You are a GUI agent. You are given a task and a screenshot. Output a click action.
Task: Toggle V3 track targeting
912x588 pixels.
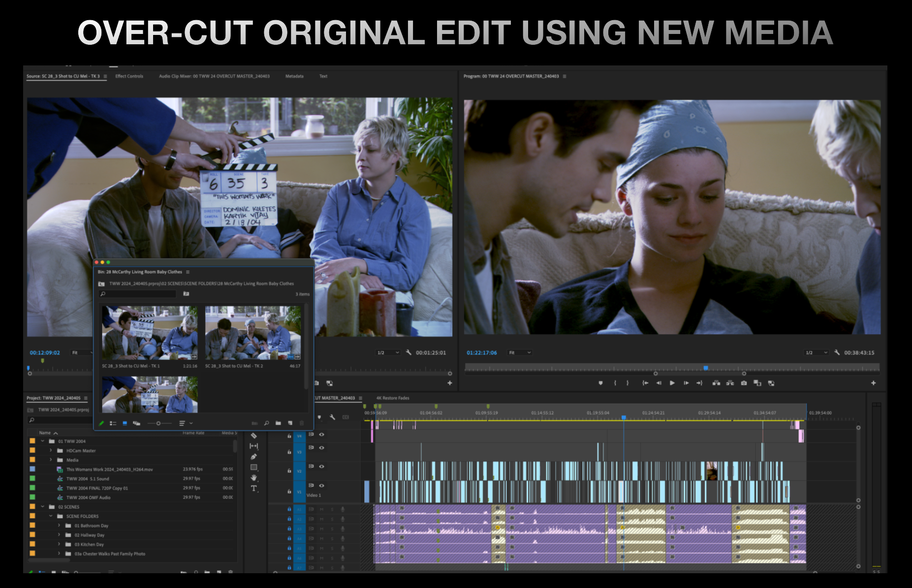299,452
